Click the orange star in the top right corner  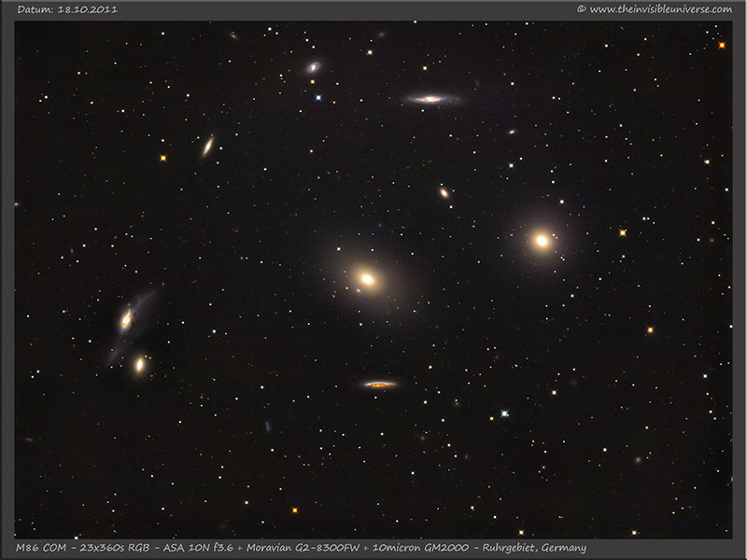(x=721, y=45)
